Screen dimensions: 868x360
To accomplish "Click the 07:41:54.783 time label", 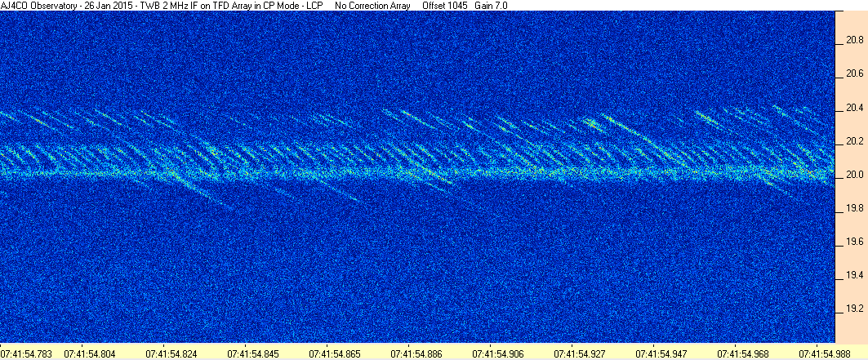I will click(x=25, y=353).
